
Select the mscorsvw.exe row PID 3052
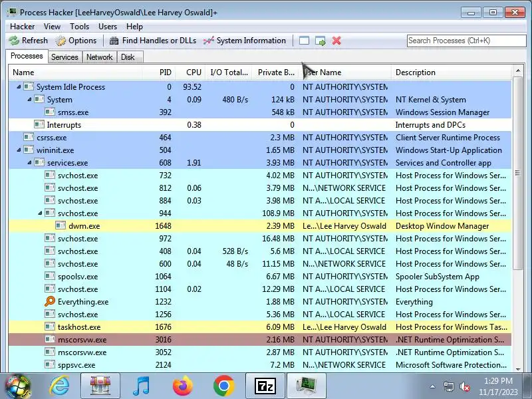[260, 352]
